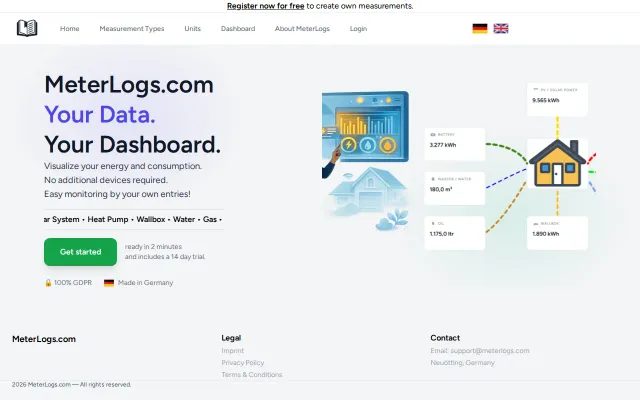
Task: Click the Legal footer heading
Action: [x=231, y=338]
